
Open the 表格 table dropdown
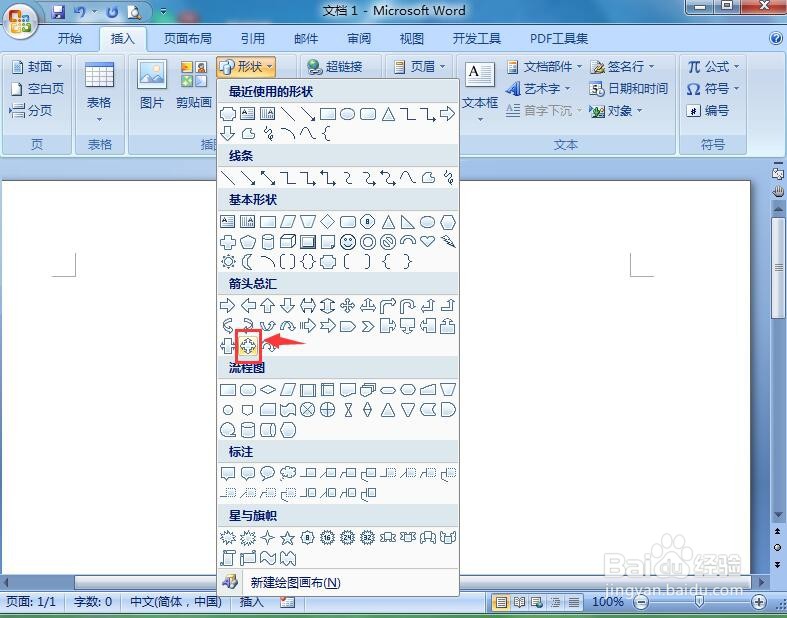click(99, 90)
